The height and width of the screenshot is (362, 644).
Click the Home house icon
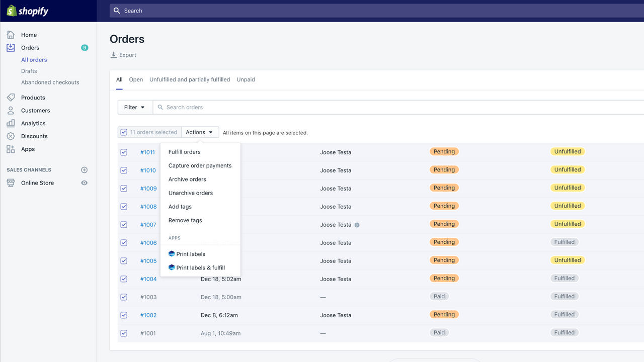tap(11, 35)
